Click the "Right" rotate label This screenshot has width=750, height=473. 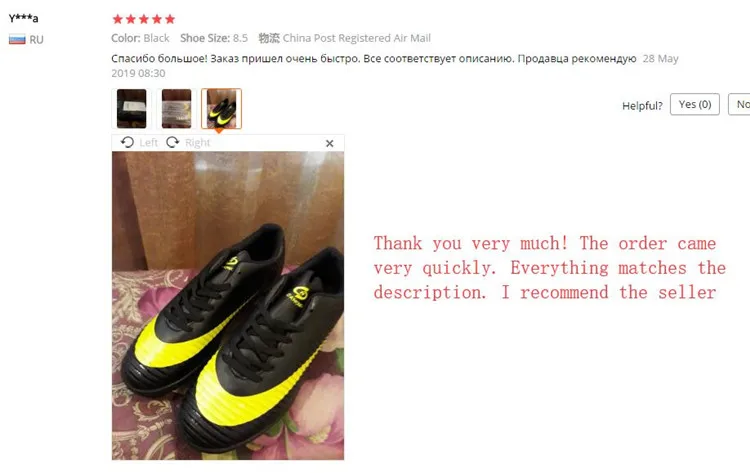tap(198, 143)
